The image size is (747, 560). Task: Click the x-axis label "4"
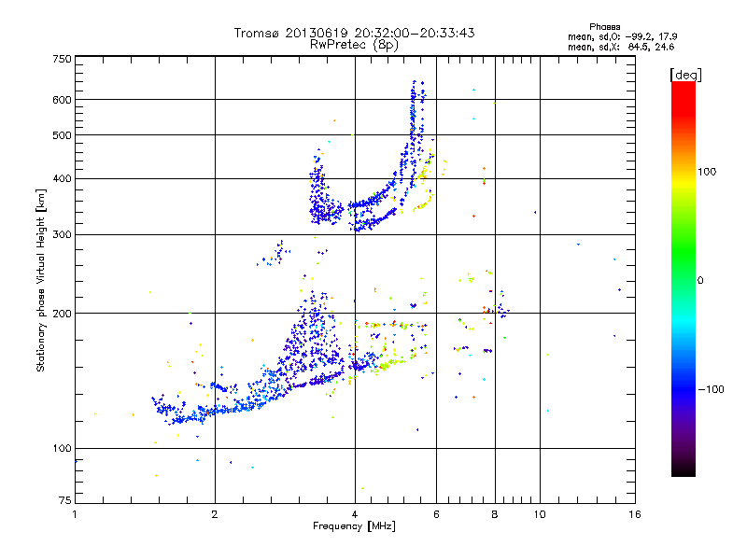(355, 514)
